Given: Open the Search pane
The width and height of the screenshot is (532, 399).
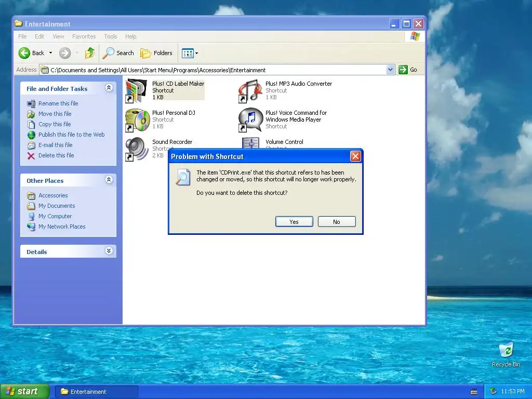Looking at the screenshot, I should click(118, 53).
